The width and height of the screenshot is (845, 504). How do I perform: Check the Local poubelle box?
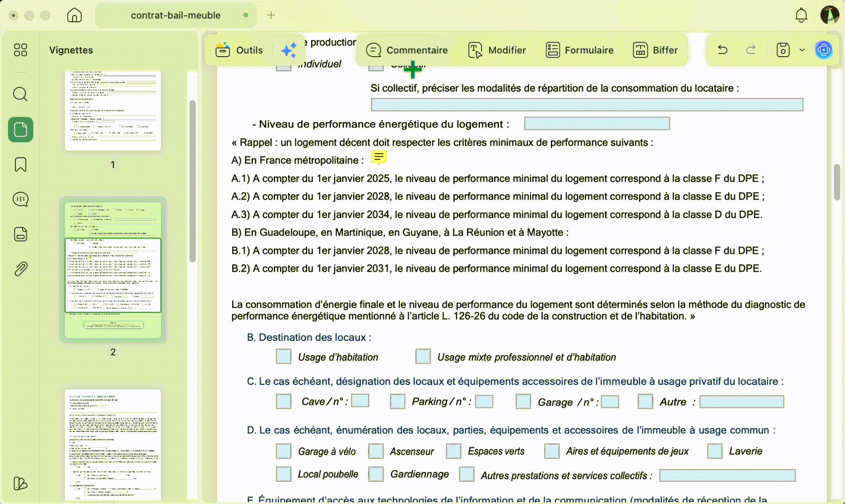(x=284, y=474)
